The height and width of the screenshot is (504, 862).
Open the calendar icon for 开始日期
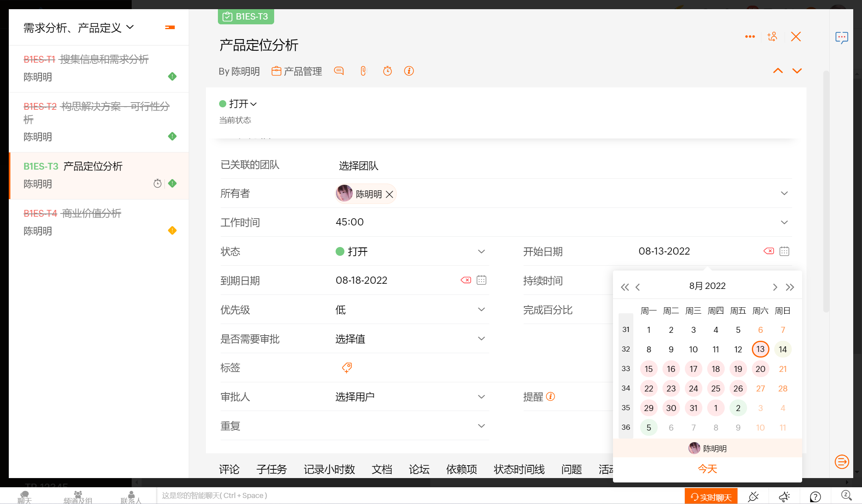click(784, 251)
